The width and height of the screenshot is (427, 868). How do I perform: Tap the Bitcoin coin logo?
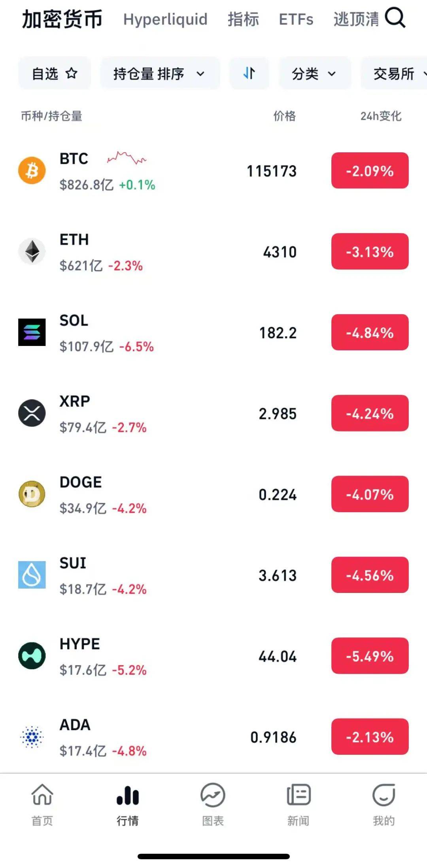point(32,171)
